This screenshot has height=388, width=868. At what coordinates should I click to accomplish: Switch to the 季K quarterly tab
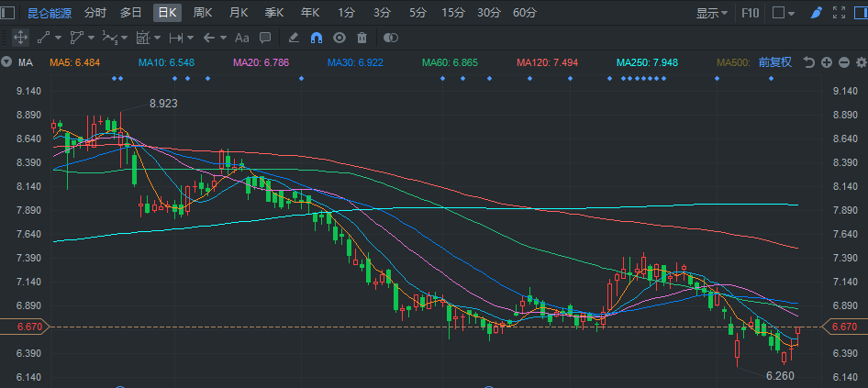(274, 13)
